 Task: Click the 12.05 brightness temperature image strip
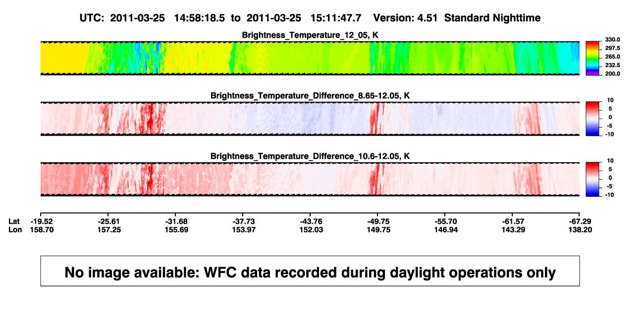click(x=310, y=58)
